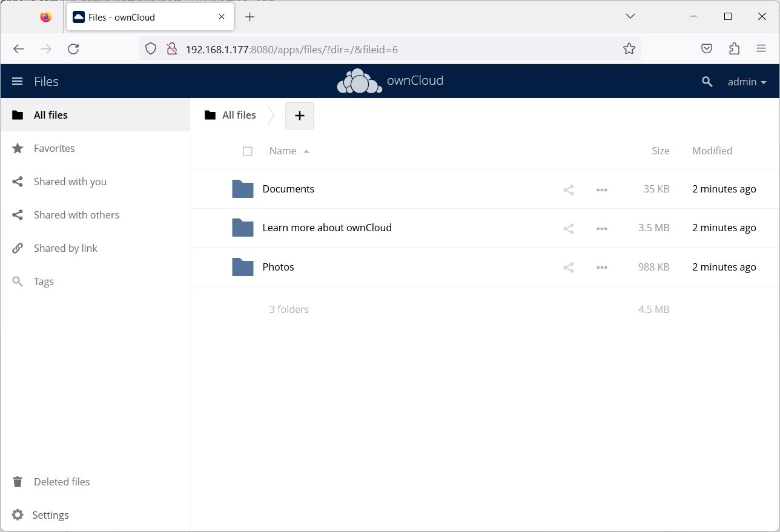
Task: Share the Photos folder
Action: [x=569, y=268]
